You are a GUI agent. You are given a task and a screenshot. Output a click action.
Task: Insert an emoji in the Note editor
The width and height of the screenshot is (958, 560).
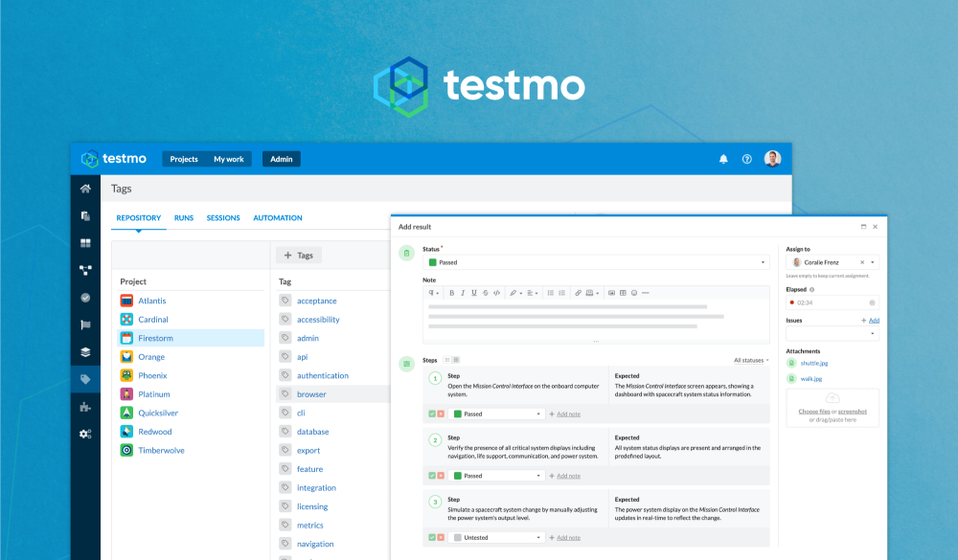coord(634,293)
